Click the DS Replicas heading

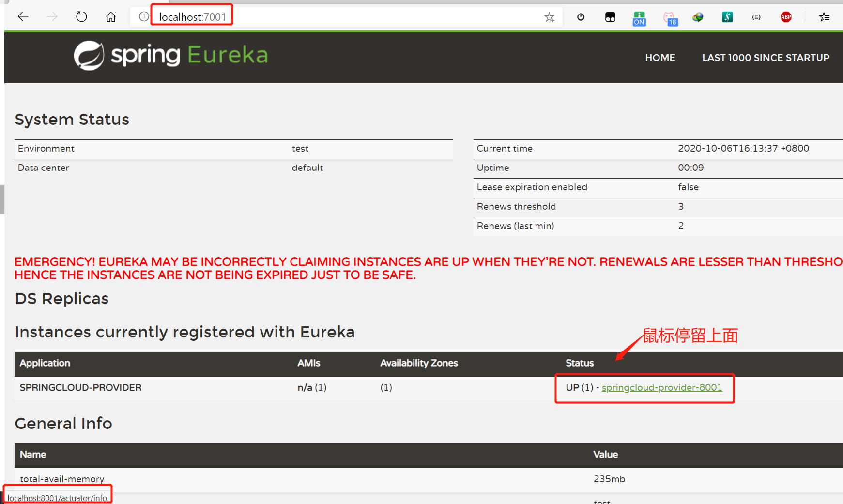pos(61,299)
